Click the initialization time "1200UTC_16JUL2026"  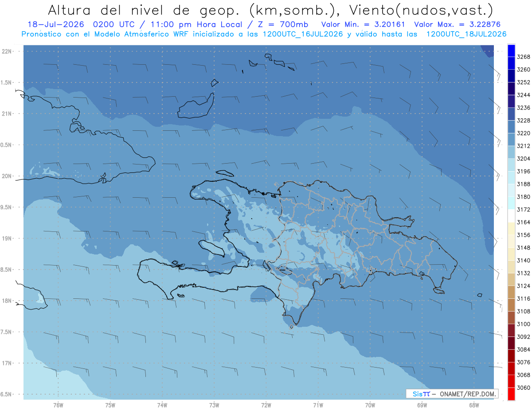click(303, 34)
